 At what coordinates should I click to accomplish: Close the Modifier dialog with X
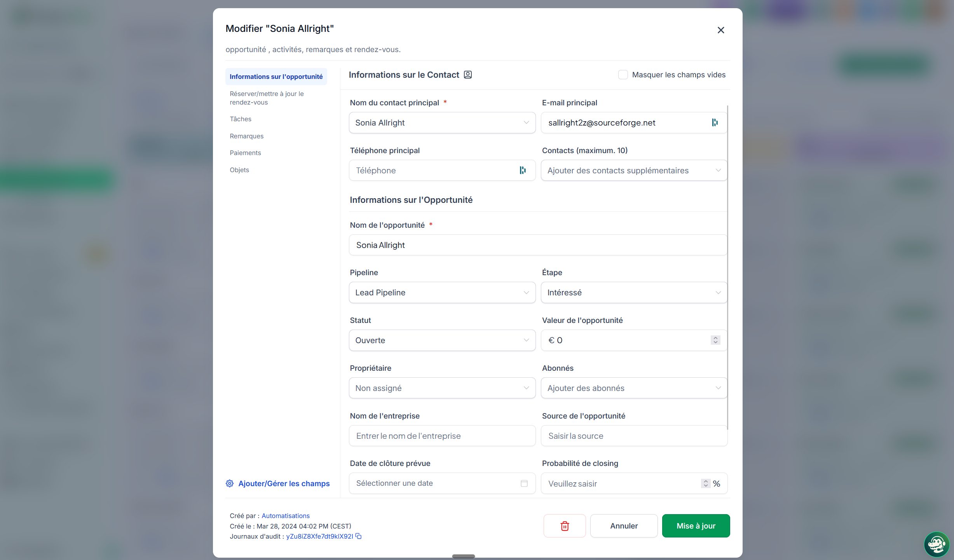click(x=721, y=30)
